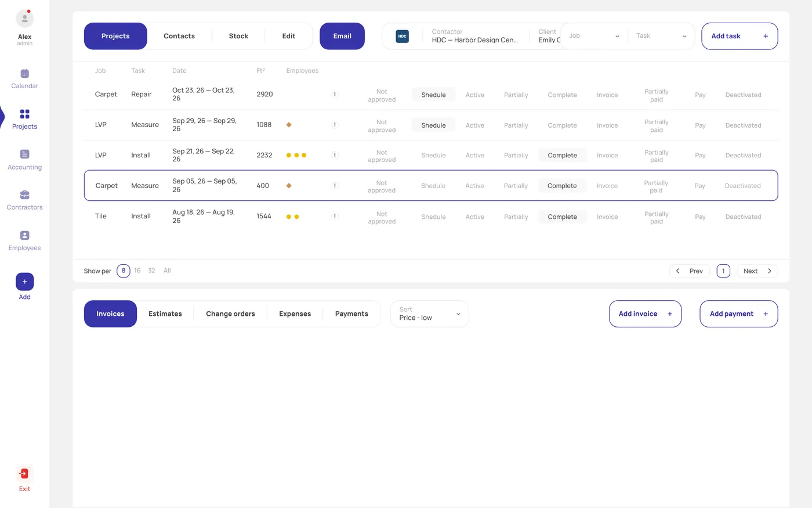
Task: Open the Expenses tab
Action: click(x=295, y=314)
